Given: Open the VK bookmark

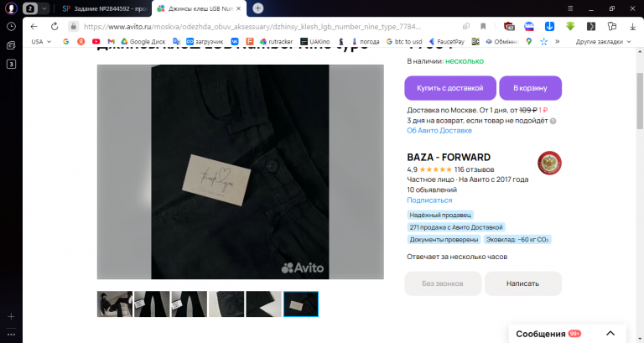Looking at the screenshot, I should pyautogui.click(x=235, y=41).
